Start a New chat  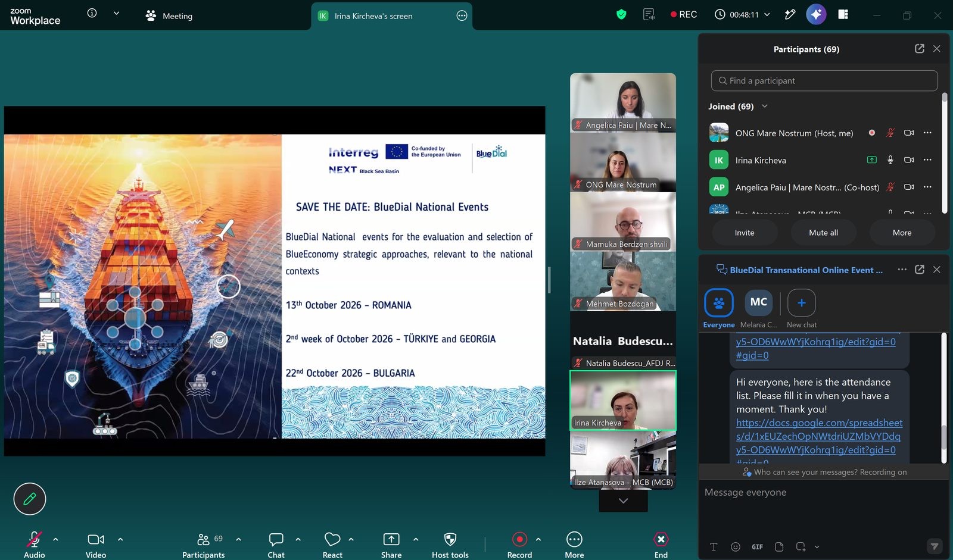click(802, 308)
